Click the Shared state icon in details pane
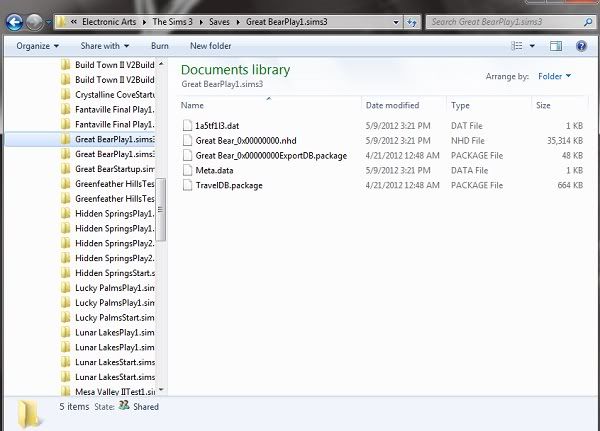 pyautogui.click(x=124, y=405)
